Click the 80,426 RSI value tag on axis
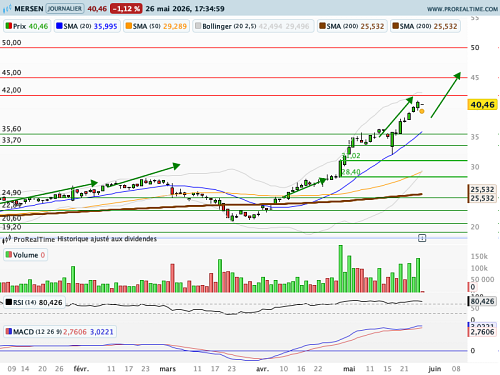The height and width of the screenshot is (375, 500). [482, 301]
